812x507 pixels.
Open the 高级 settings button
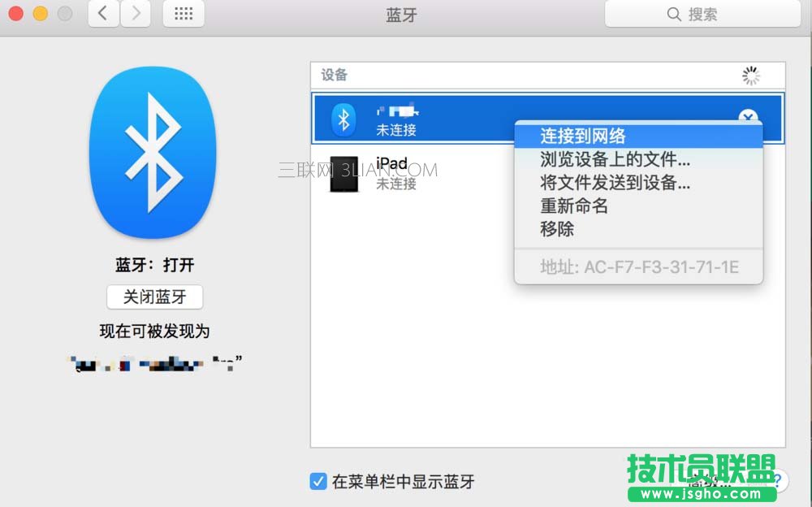pyautogui.click(x=708, y=480)
